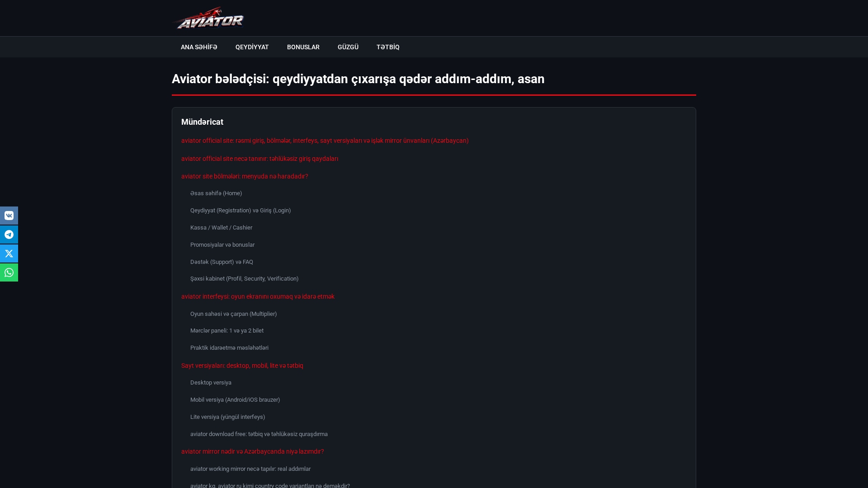Viewport: 868px width, 488px height.
Task: Click the page title 'Aviator bələdçisi' heading
Action: click(x=358, y=79)
